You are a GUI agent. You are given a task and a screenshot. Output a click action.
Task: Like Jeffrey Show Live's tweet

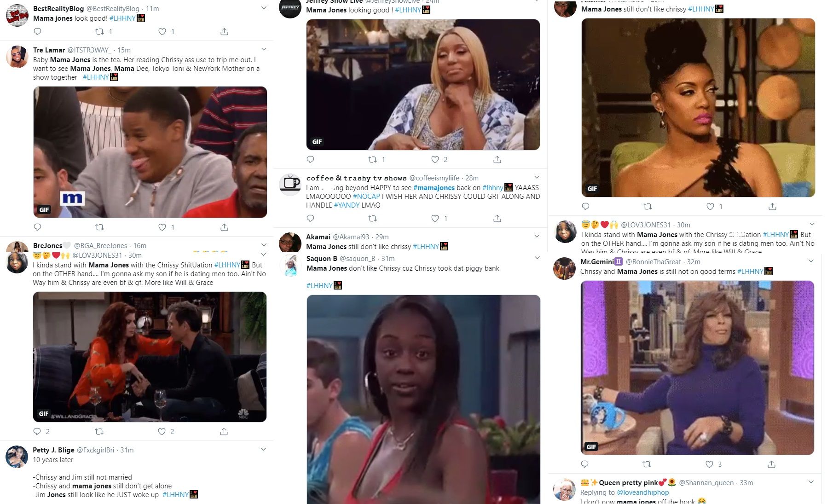[435, 159]
